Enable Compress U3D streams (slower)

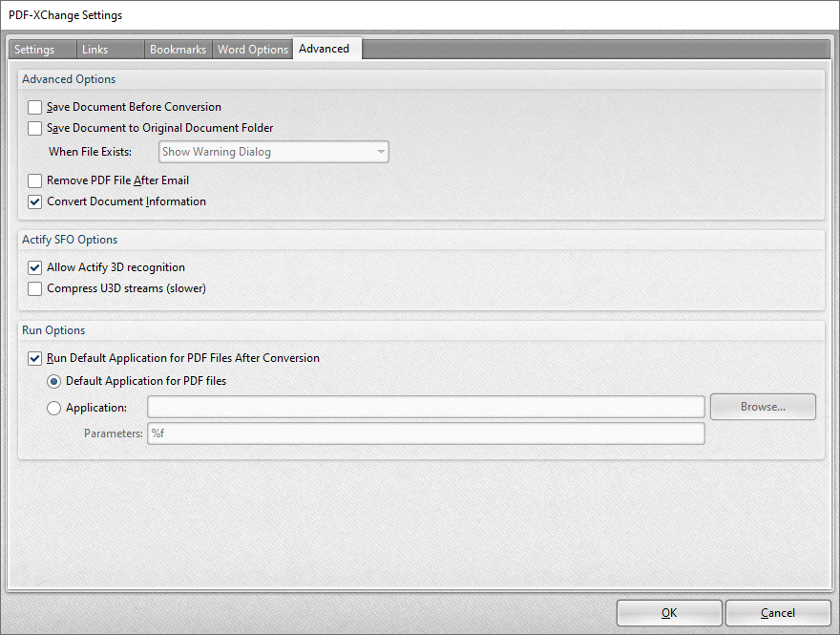[34, 288]
